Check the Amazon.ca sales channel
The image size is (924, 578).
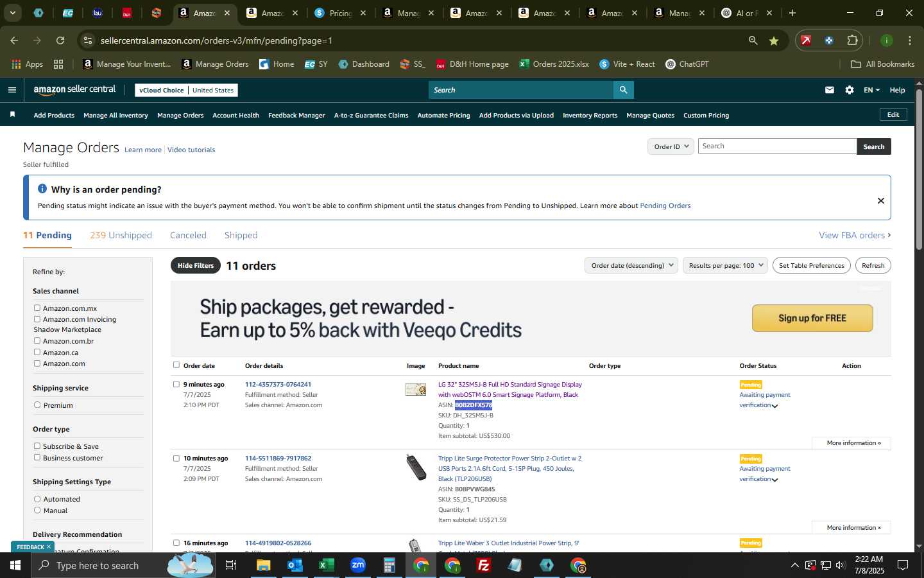tap(37, 352)
